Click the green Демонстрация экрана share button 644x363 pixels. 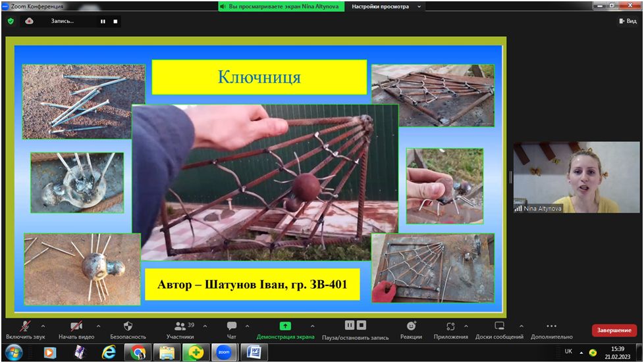[285, 329]
